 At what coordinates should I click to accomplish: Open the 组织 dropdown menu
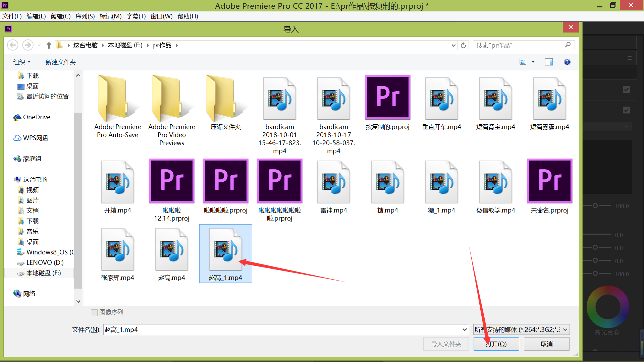coord(21,62)
